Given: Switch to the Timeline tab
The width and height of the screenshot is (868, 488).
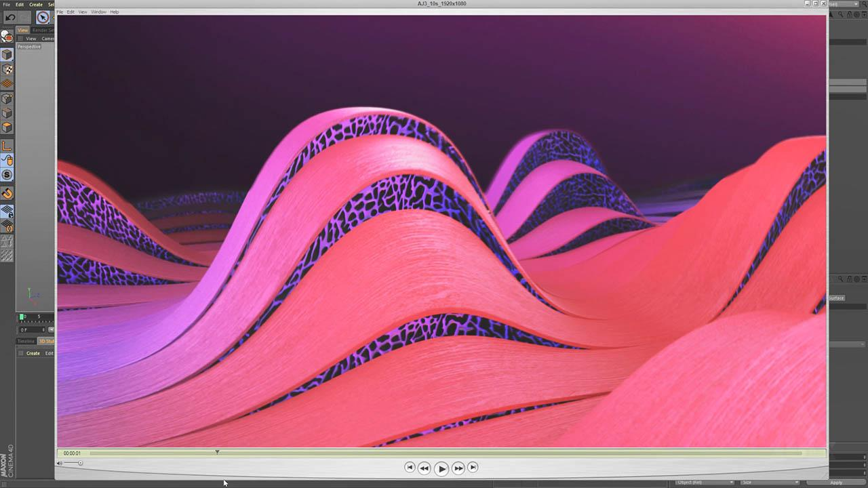Looking at the screenshot, I should pyautogui.click(x=26, y=342).
